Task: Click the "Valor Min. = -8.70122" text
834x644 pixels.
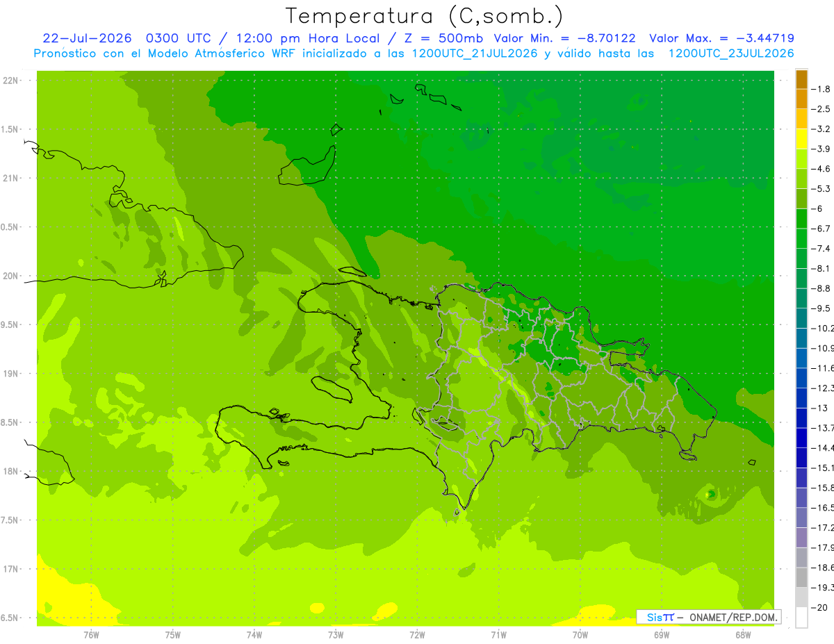Action: coord(564,38)
